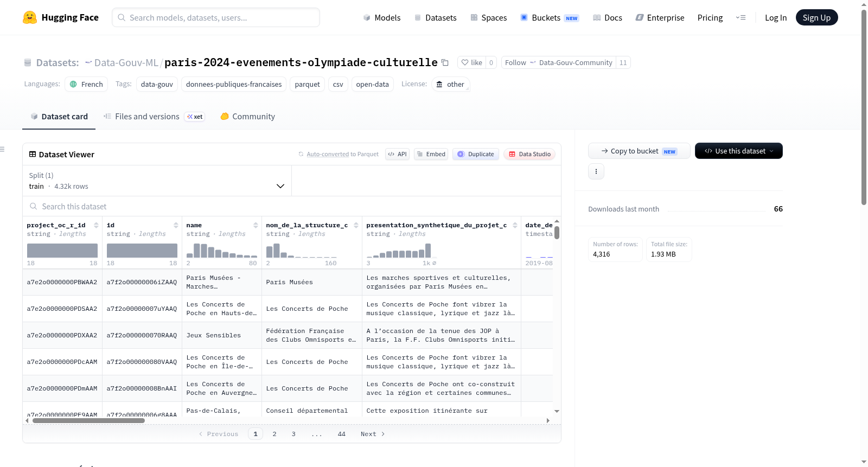
Task: Click cell a7f2o000000070RAAQ
Action: pyautogui.click(x=142, y=335)
